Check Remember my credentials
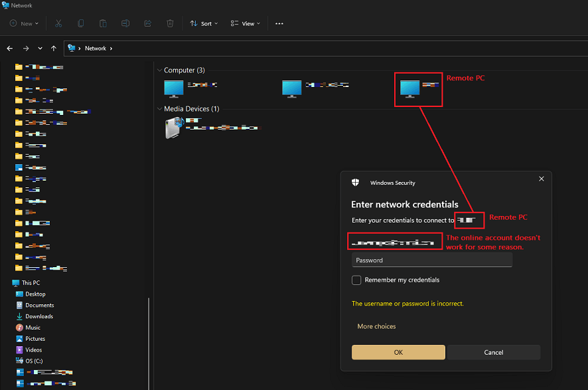The width and height of the screenshot is (588, 390). pyautogui.click(x=356, y=280)
